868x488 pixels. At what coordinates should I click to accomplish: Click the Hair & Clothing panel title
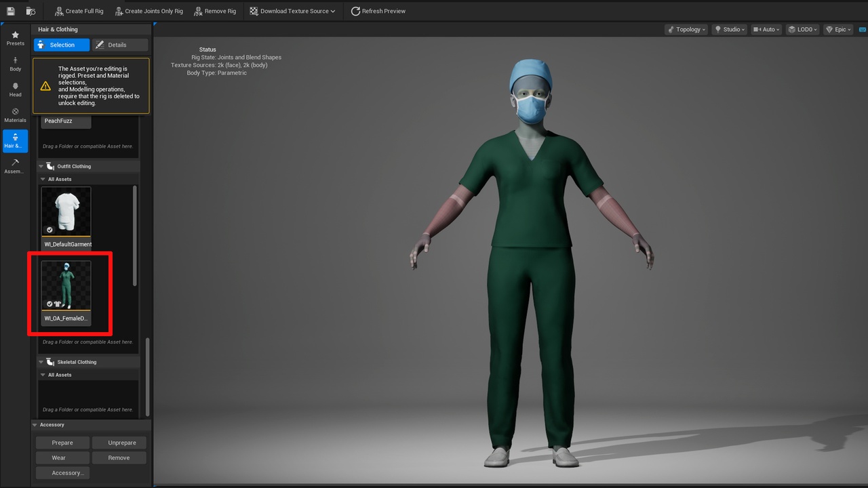pyautogui.click(x=58, y=29)
